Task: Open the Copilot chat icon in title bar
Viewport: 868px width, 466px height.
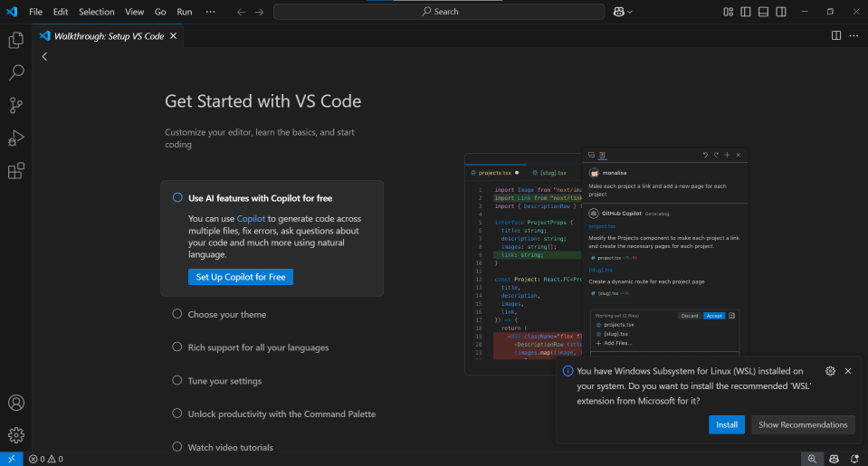Action: (618, 12)
